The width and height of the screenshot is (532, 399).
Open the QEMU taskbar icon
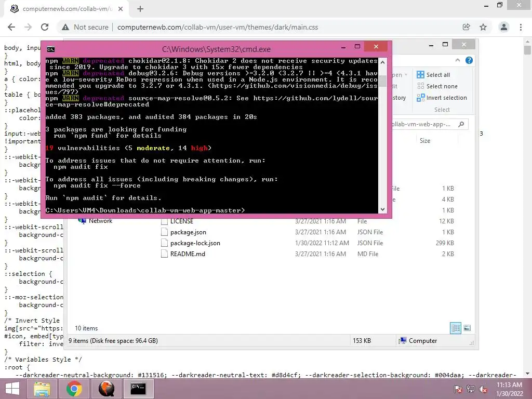tap(106, 389)
